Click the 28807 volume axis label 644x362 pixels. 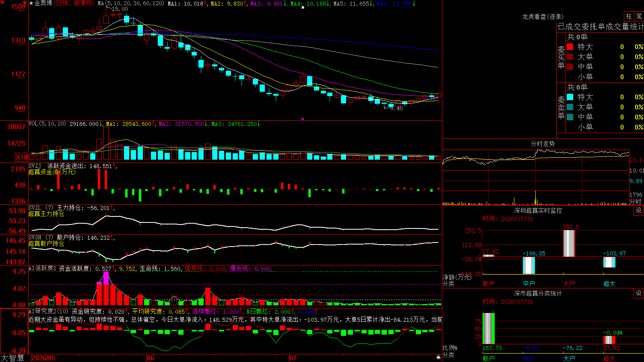(17, 127)
